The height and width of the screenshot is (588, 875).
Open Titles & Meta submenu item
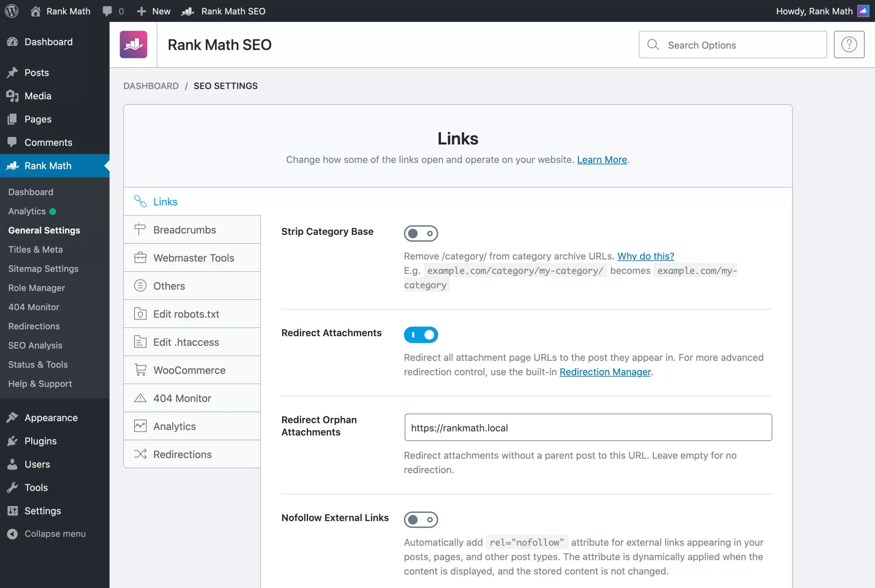(x=36, y=249)
